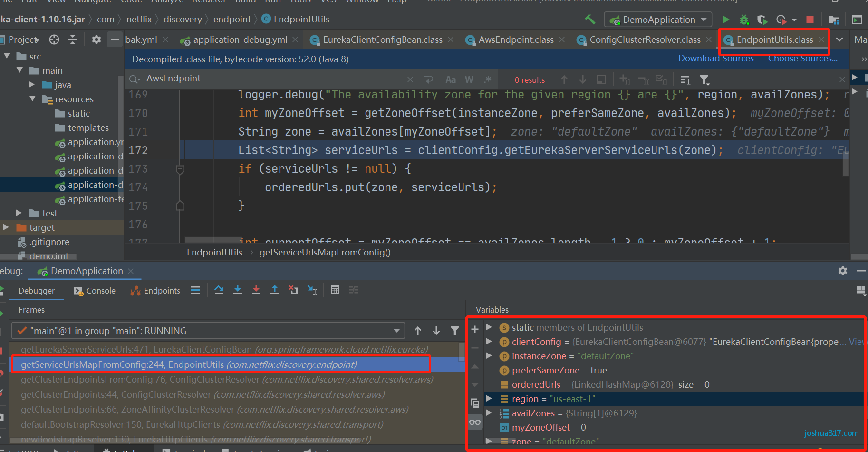
Task: Select the templates folder in tree
Action: 82,128
